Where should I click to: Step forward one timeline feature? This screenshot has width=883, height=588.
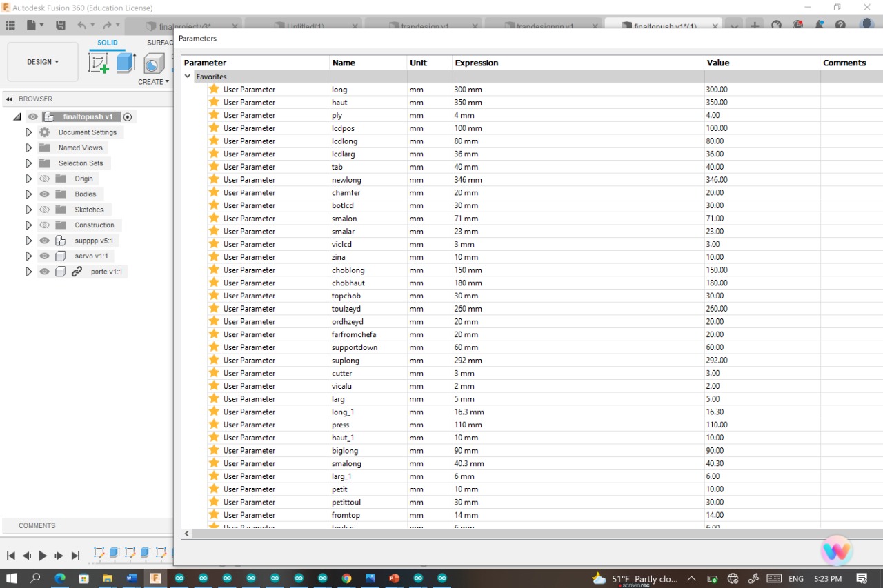pos(59,556)
